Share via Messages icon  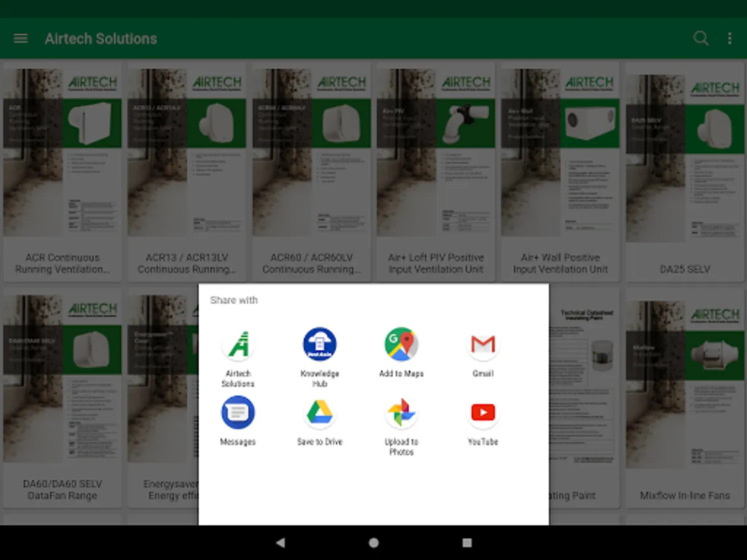(x=238, y=413)
